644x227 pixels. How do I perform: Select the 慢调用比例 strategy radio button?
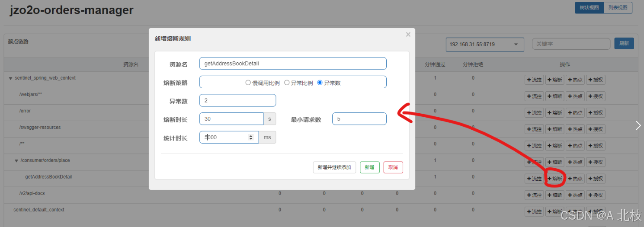coord(248,83)
